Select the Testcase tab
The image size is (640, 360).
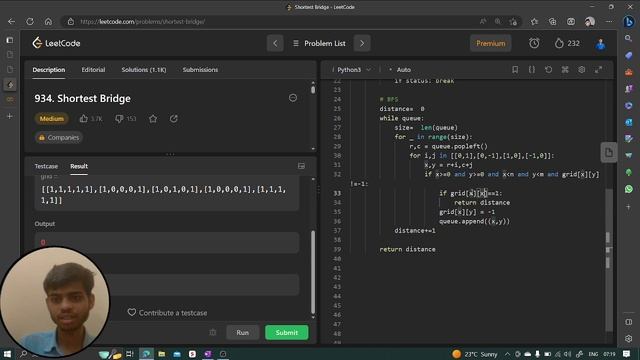pos(46,166)
